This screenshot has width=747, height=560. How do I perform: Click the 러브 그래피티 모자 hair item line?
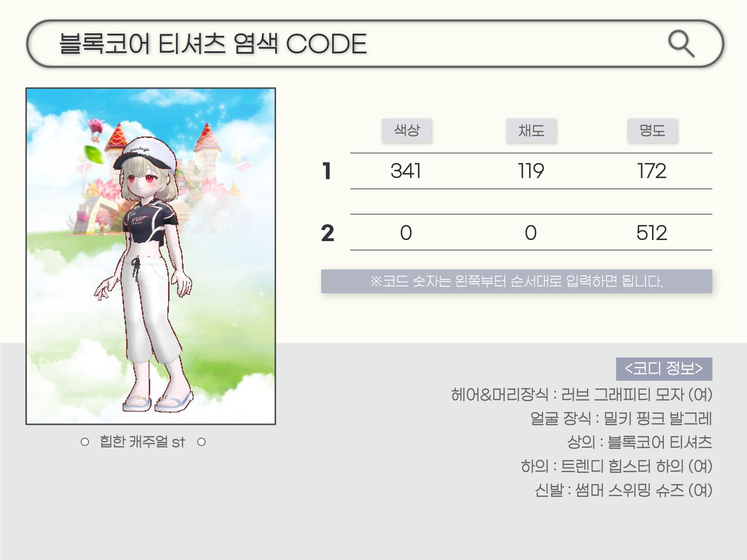pyautogui.click(x=581, y=395)
